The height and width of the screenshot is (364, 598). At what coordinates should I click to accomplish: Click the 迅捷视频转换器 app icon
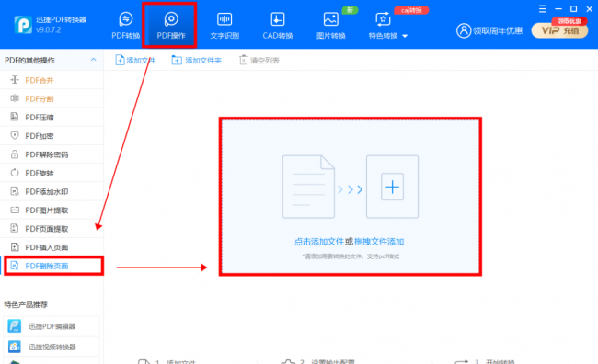tap(15, 347)
